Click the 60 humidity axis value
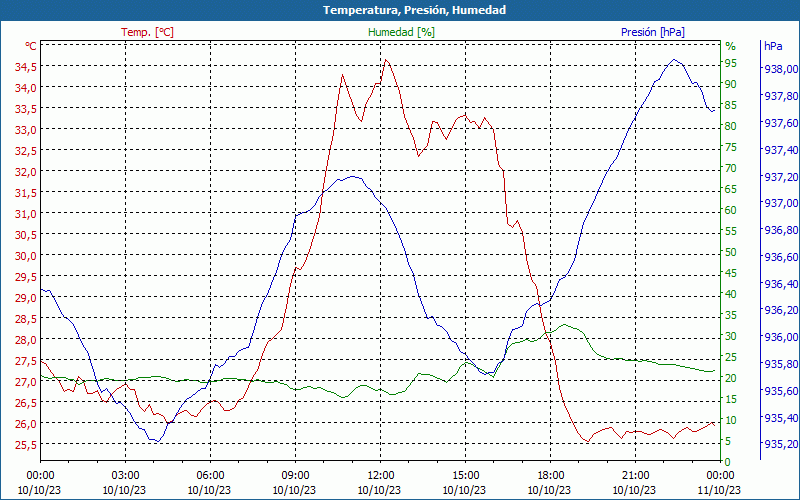The image size is (800, 500). [731, 210]
